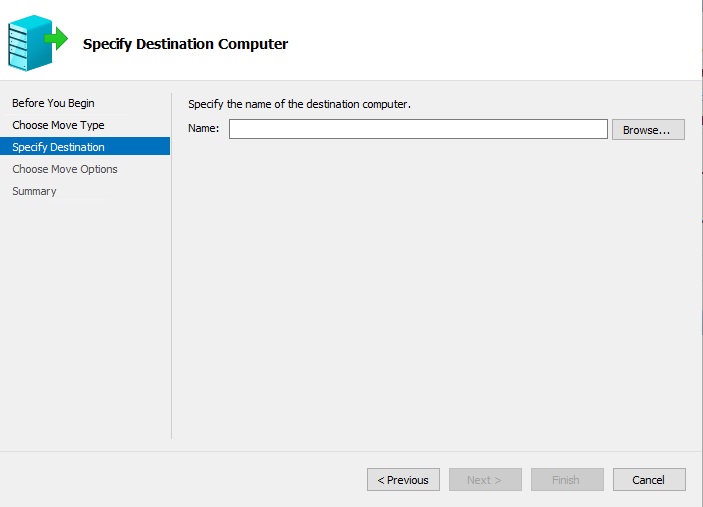The width and height of the screenshot is (703, 507).
Task: Click the Browse... button
Action: tap(648, 129)
